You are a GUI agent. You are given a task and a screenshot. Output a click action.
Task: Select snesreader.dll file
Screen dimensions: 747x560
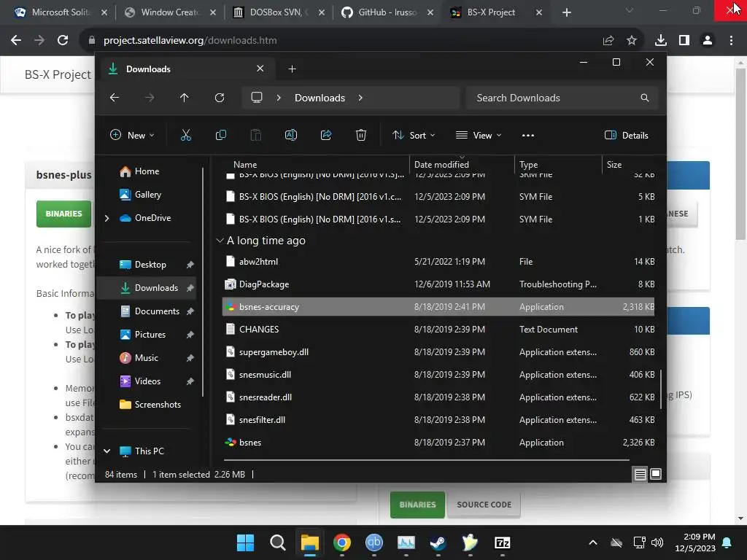[x=438, y=397]
